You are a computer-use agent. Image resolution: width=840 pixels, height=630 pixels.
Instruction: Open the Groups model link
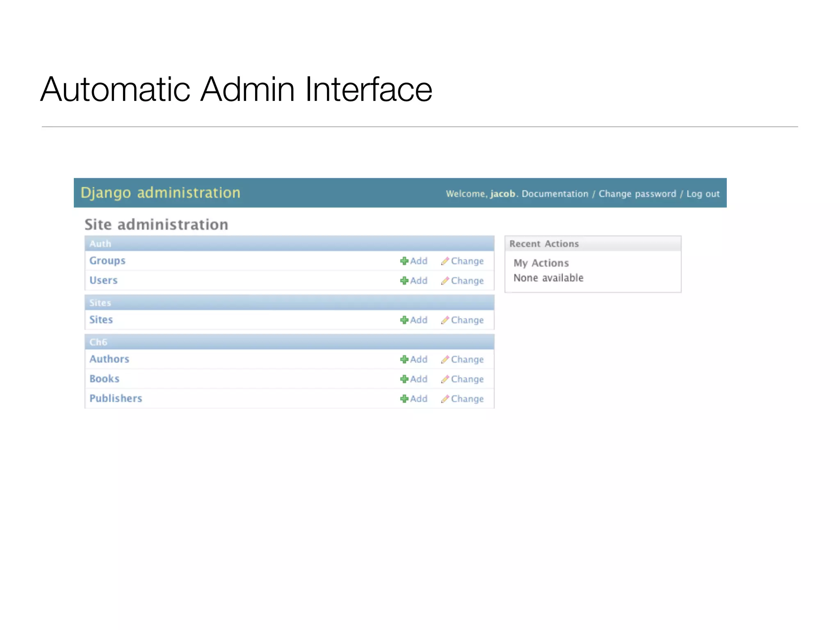[107, 261]
